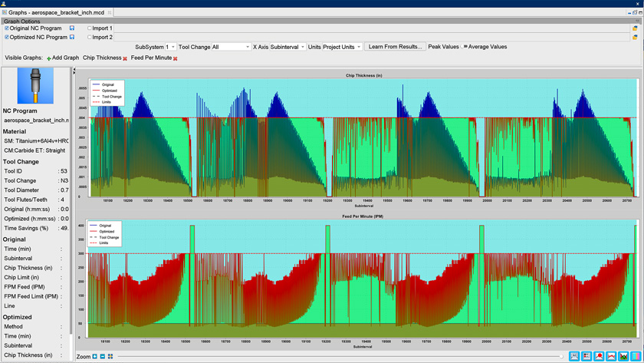This screenshot has width=644, height=363.
Task: Click the Add Graph plus icon
Action: tap(49, 58)
